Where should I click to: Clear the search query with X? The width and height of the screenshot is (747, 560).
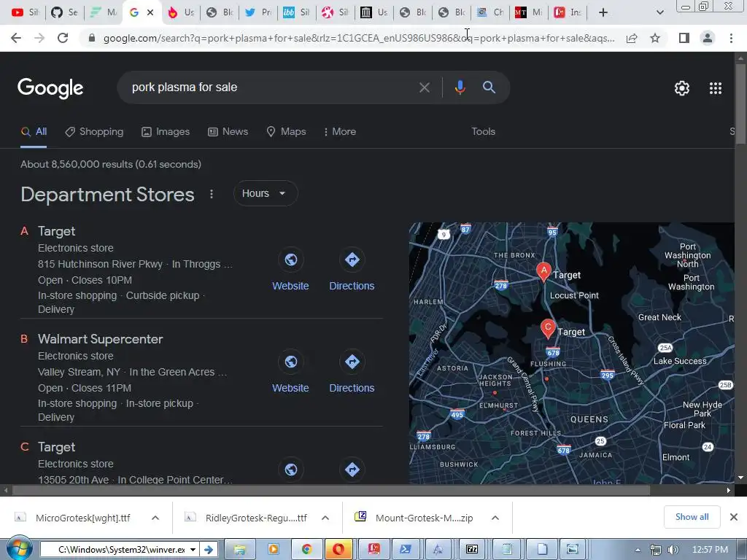[424, 87]
